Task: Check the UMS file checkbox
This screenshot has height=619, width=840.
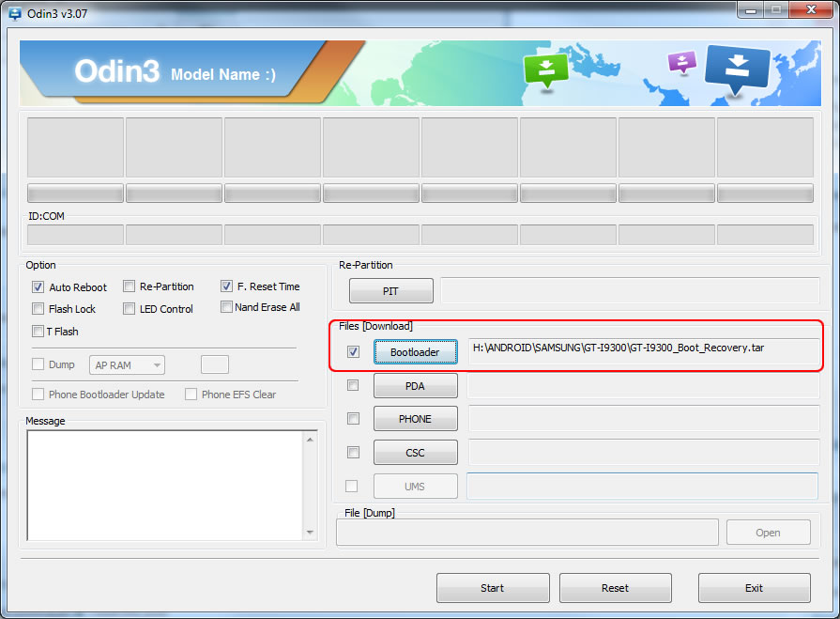Action: pos(351,487)
